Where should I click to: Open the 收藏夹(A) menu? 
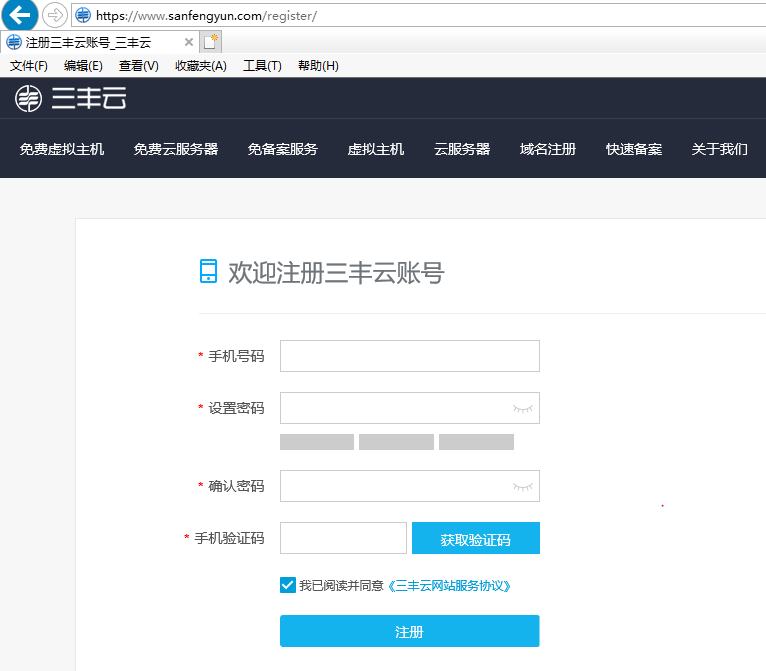tap(200, 66)
